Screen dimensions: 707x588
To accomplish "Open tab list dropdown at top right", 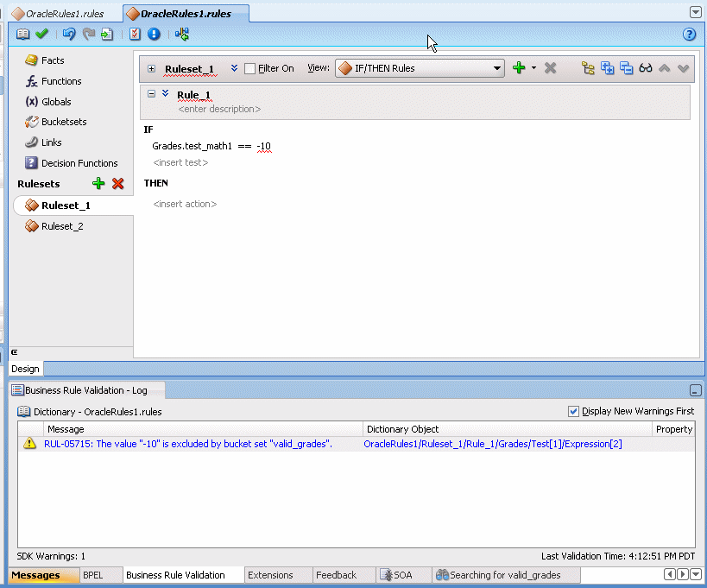I will 695,12.
